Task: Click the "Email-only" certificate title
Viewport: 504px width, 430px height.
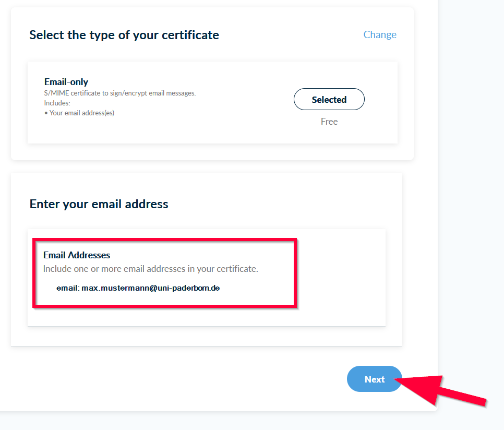Action: (x=66, y=82)
